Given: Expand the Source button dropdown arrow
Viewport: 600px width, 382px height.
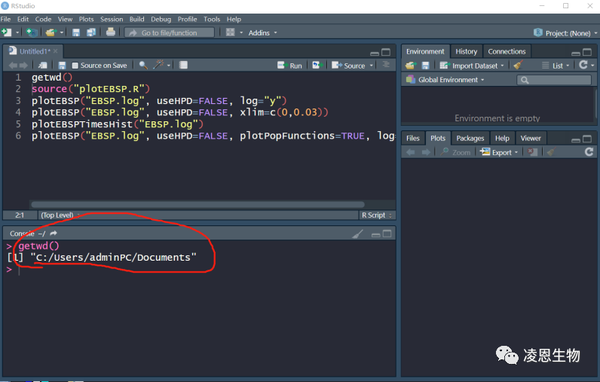Looking at the screenshot, I should (371, 66).
